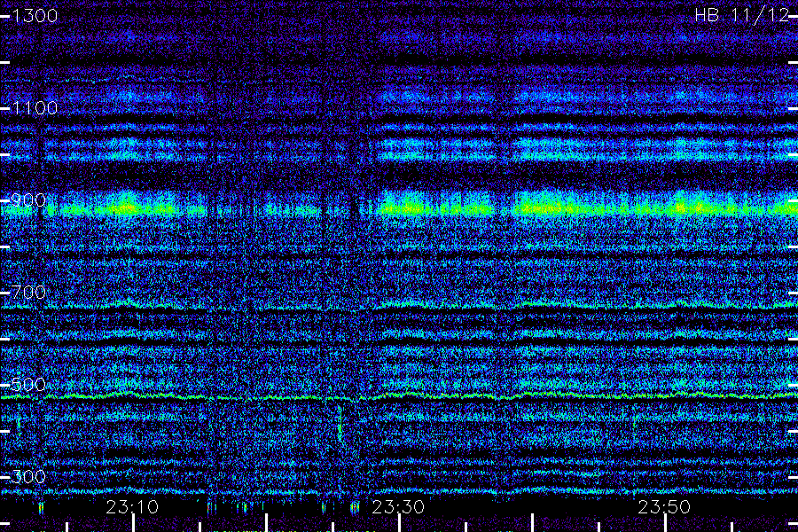Viewport: 798px width, 532px height.
Task: Click the HB 11/12 label
Action: (x=741, y=15)
